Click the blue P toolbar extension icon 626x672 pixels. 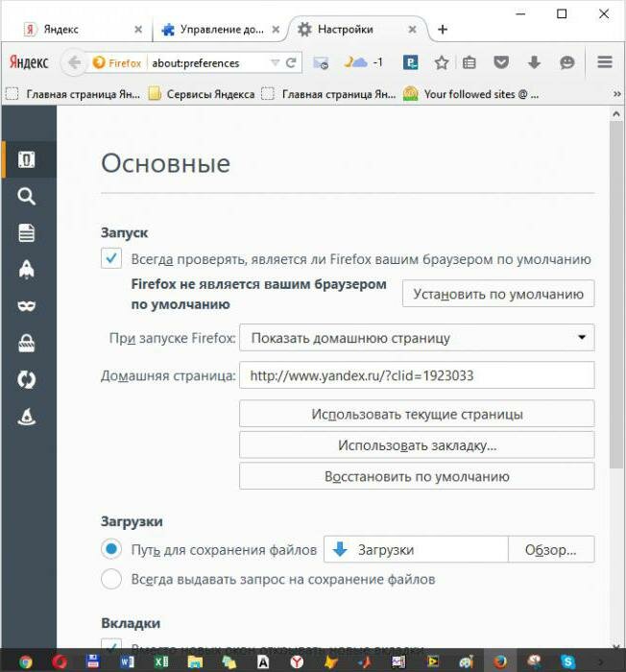(410, 62)
